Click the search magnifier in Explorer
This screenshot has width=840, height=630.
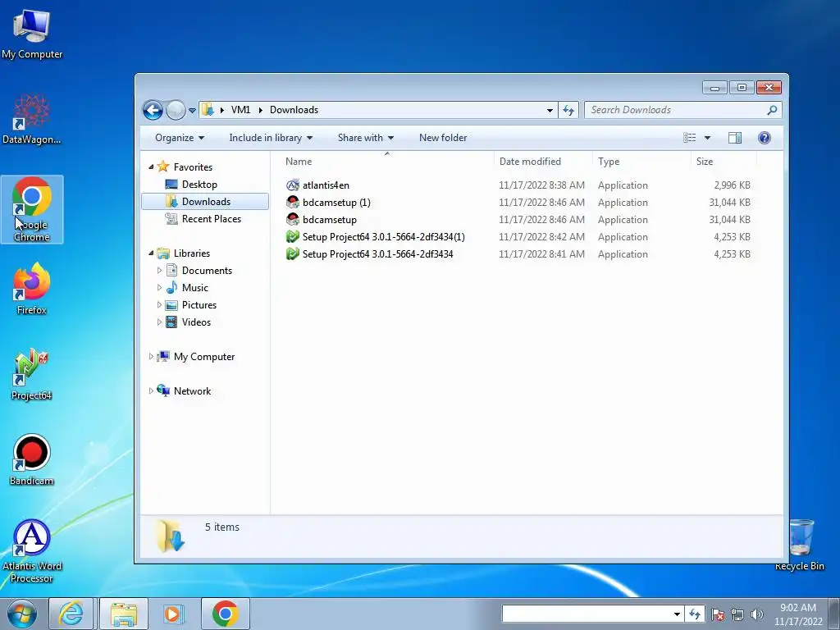[771, 111]
